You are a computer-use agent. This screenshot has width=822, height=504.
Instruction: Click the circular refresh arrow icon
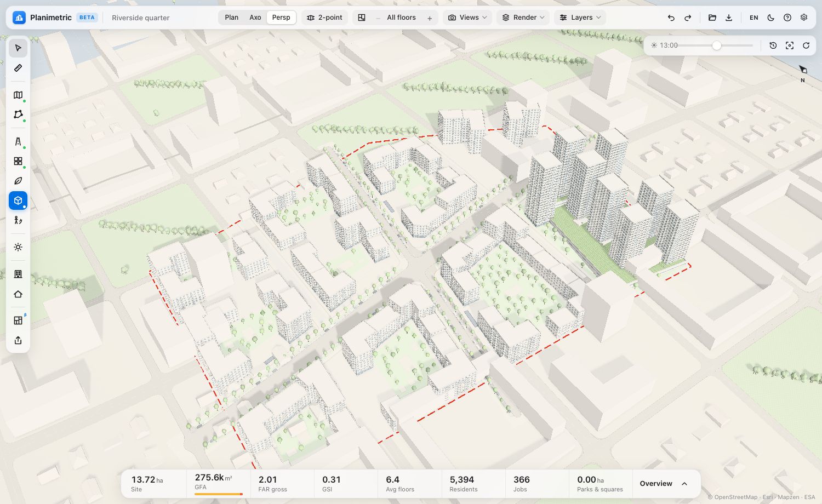coord(806,45)
